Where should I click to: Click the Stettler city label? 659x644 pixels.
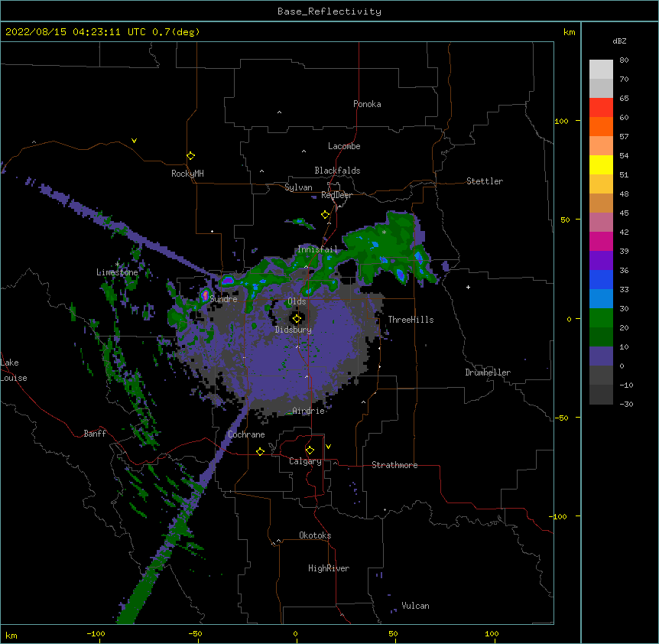pyautogui.click(x=485, y=181)
